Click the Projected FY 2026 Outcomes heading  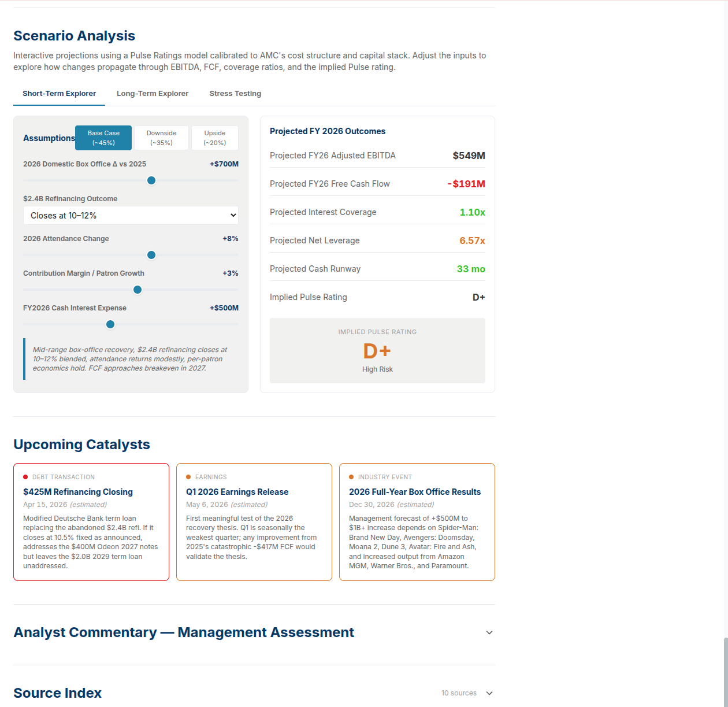click(328, 131)
